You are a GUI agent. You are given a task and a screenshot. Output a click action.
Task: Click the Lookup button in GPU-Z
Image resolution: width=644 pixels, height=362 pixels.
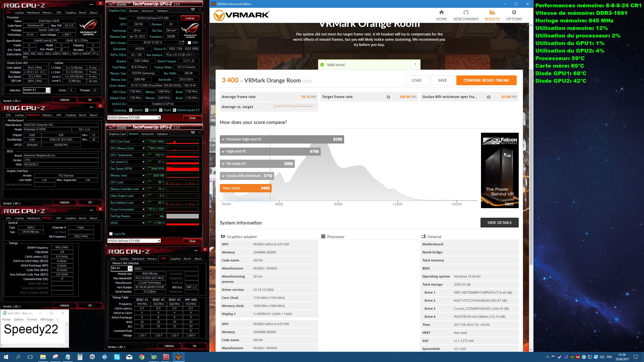pos(190,18)
